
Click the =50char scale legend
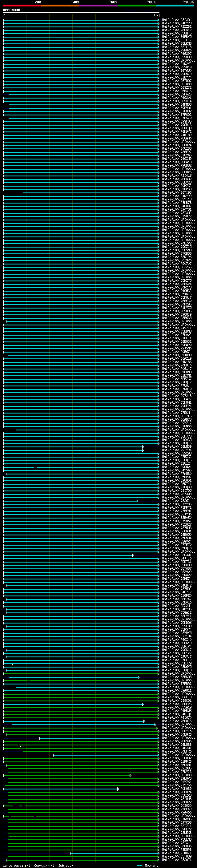(x=147, y=866)
